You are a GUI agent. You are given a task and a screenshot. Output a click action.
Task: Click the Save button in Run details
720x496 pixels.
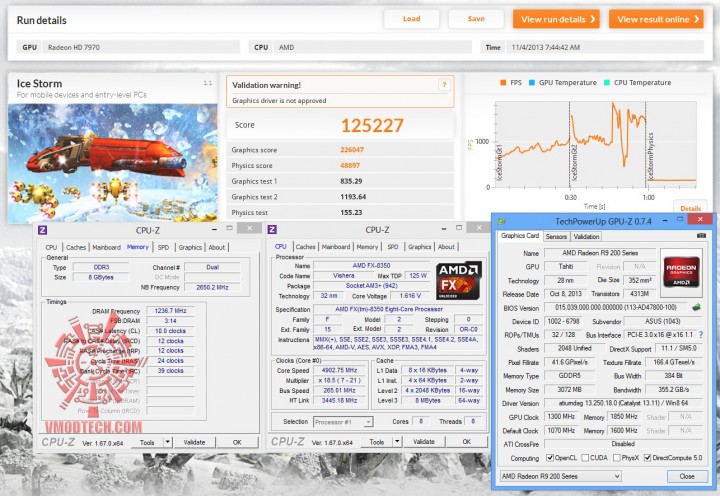pyautogui.click(x=476, y=19)
